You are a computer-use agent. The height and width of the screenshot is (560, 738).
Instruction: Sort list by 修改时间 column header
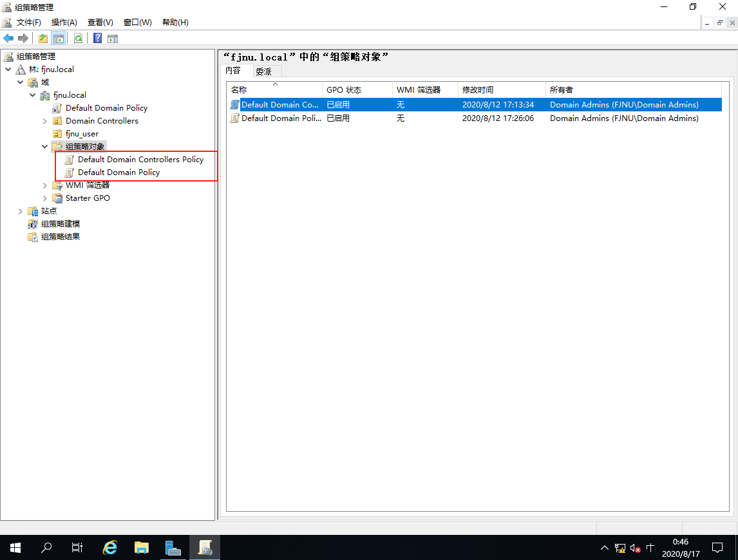[x=502, y=89]
